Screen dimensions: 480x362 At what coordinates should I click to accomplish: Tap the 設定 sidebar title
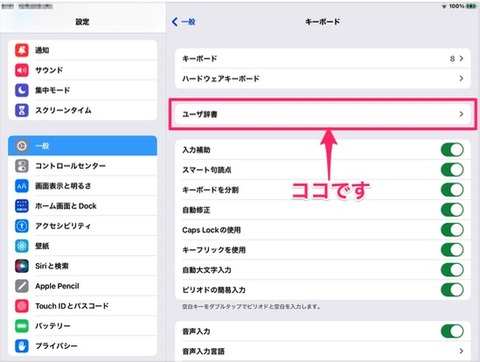pyautogui.click(x=82, y=22)
